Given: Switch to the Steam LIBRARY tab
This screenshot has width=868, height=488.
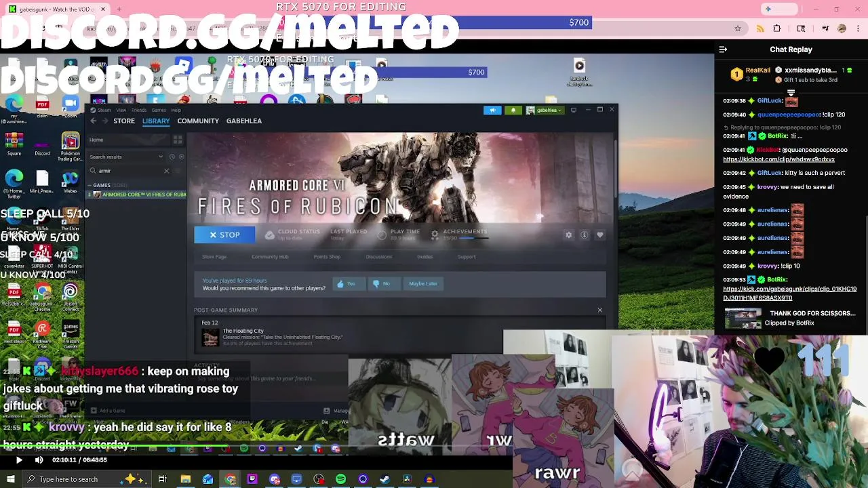Looking at the screenshot, I should pos(156,121).
